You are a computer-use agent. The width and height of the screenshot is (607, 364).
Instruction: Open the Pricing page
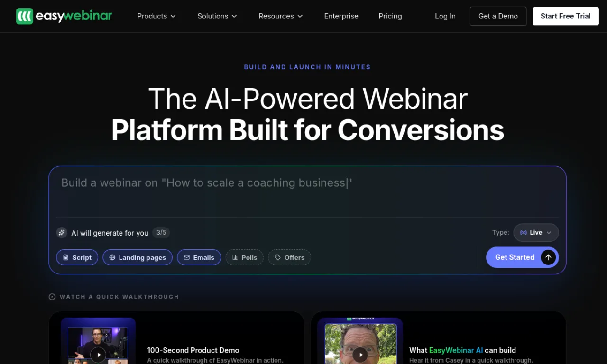click(390, 16)
